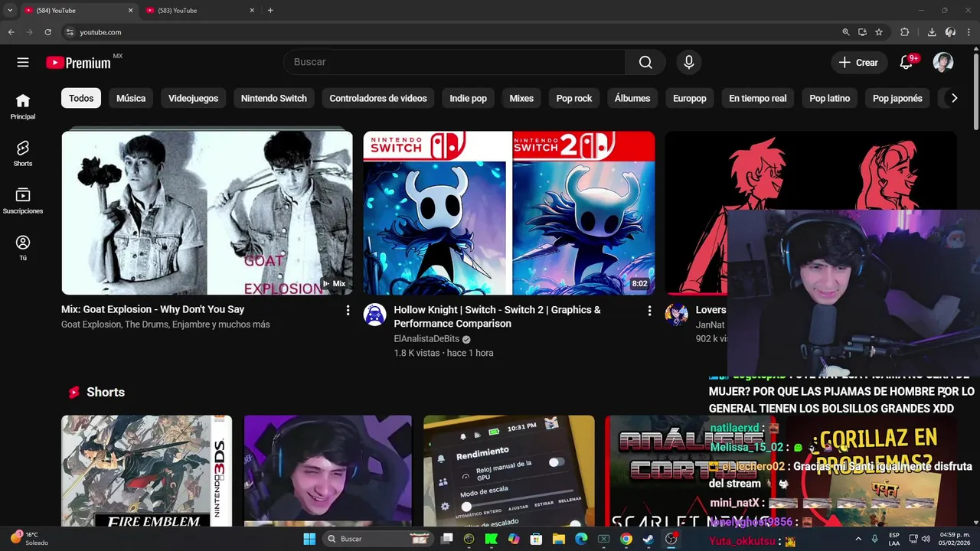Open the Hollow Knight comparison thumbnail

[x=509, y=213]
